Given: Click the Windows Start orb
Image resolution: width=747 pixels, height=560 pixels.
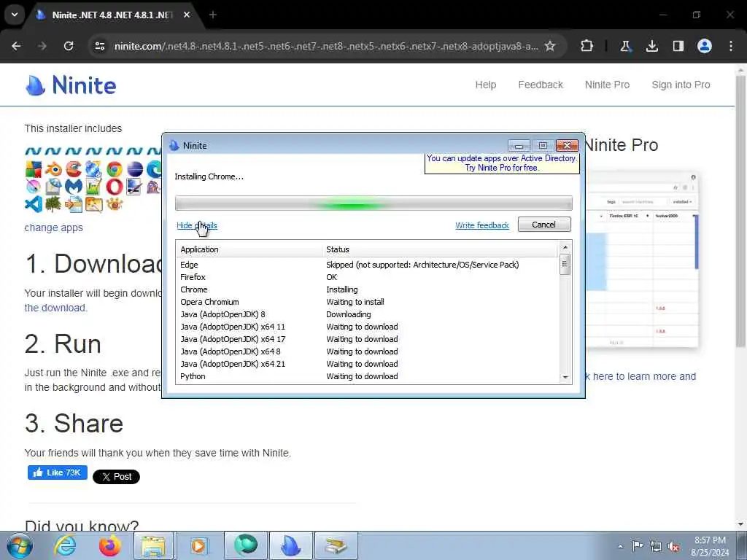Looking at the screenshot, I should (20, 545).
